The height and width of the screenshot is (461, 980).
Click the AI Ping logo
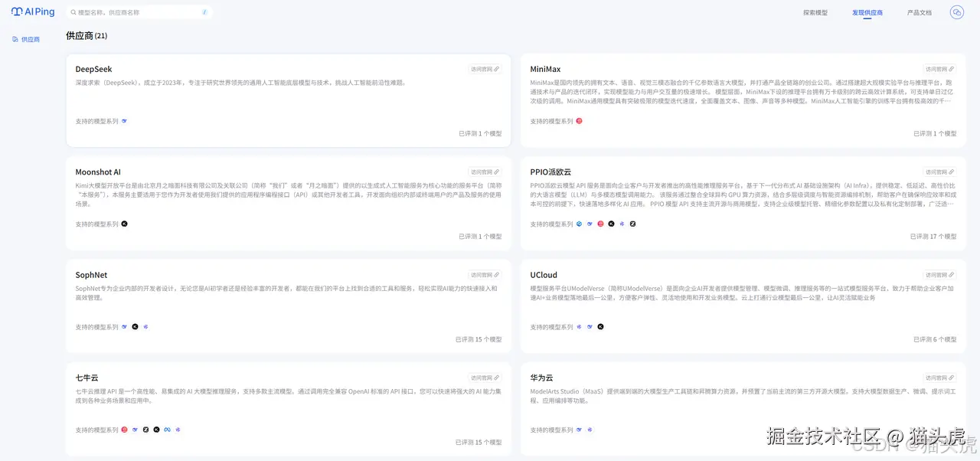33,12
